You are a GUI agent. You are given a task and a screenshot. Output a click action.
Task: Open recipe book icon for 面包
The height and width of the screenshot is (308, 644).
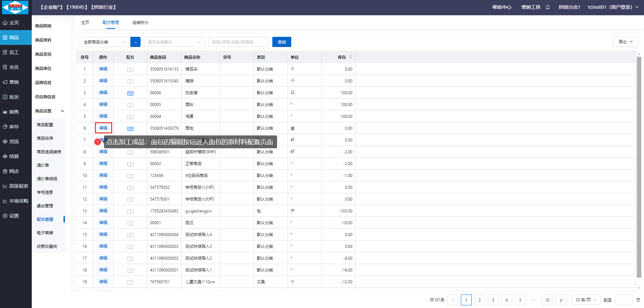[x=130, y=129]
